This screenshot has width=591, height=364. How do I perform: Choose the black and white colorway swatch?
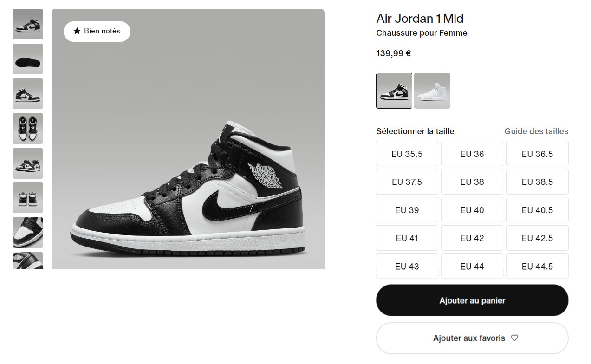394,91
